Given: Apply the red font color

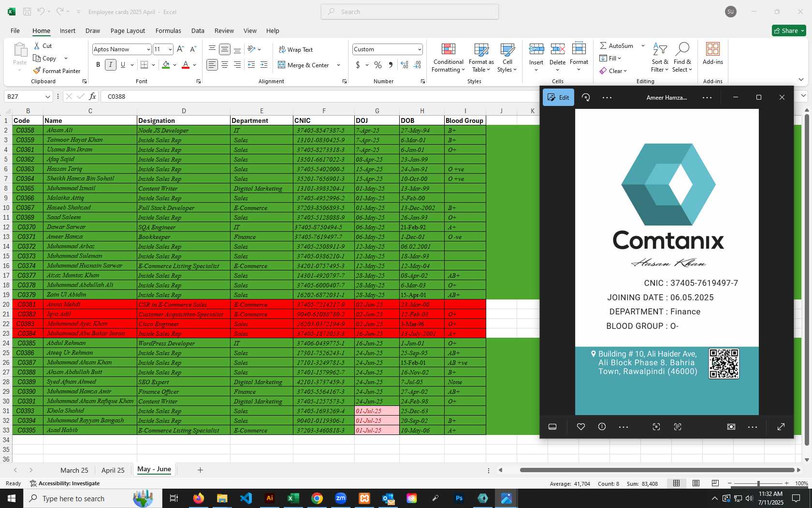Looking at the screenshot, I should (x=186, y=65).
